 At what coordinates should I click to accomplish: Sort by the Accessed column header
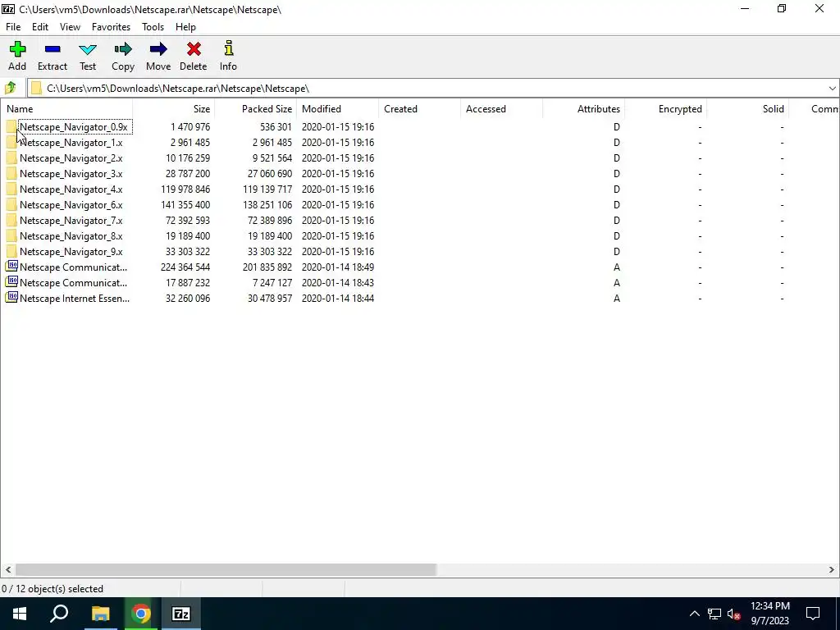pos(501,109)
